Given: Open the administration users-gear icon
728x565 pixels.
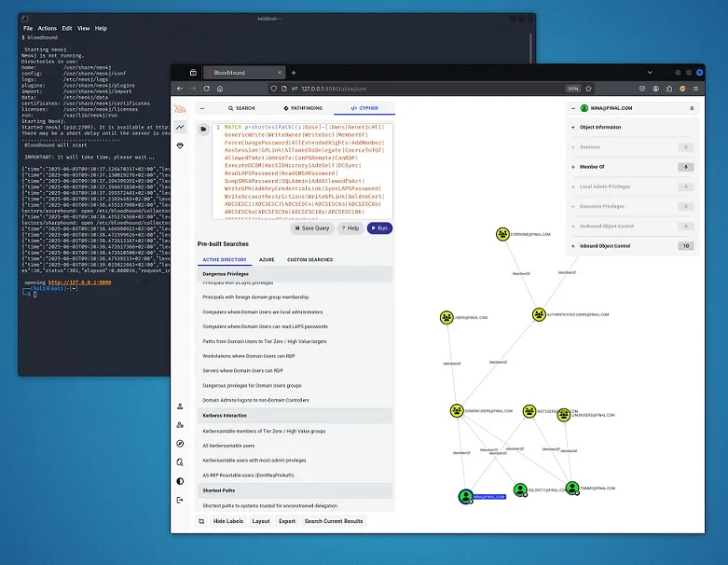Looking at the screenshot, I should point(180,425).
